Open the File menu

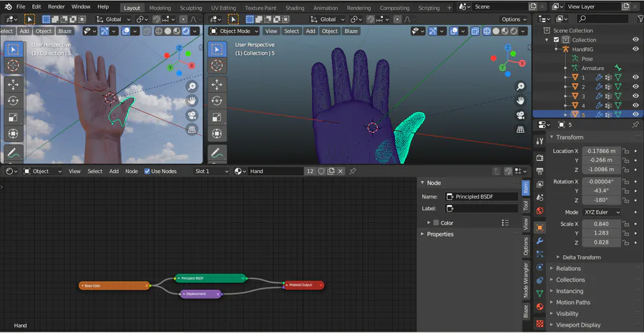click(x=21, y=7)
